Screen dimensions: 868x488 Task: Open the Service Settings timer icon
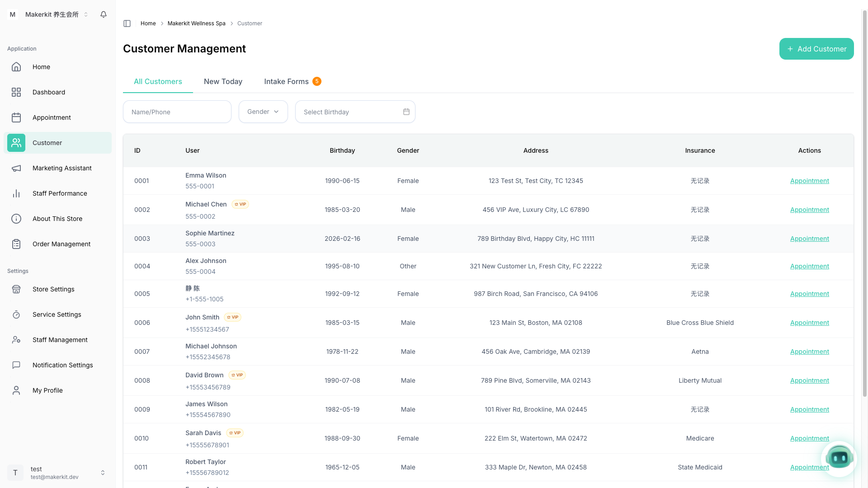click(x=16, y=314)
